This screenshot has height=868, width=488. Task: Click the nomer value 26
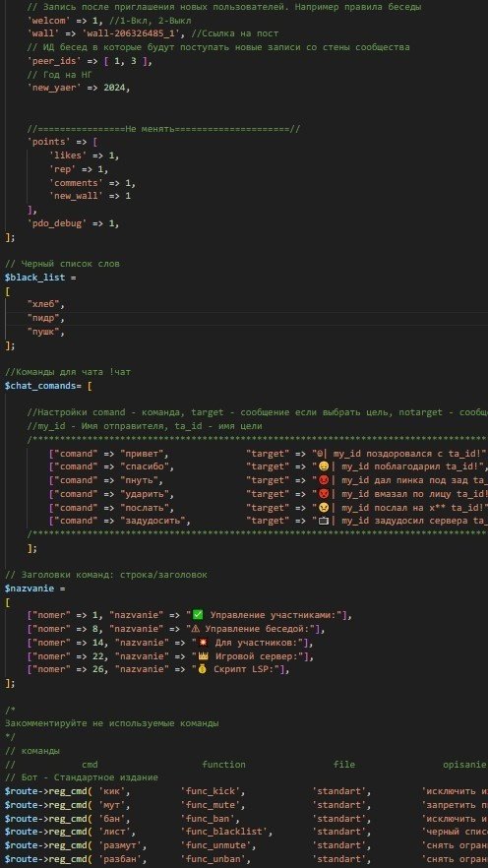tap(98, 670)
